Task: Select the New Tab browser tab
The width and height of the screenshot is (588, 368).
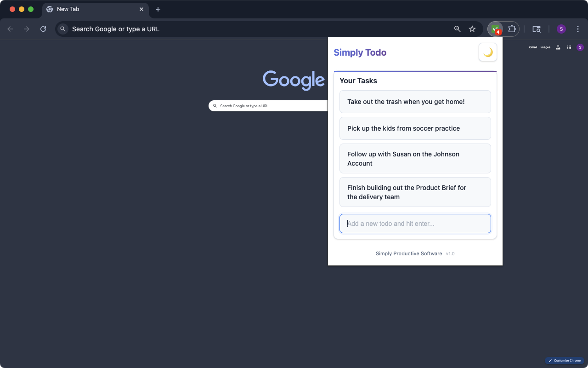Action: [96, 9]
